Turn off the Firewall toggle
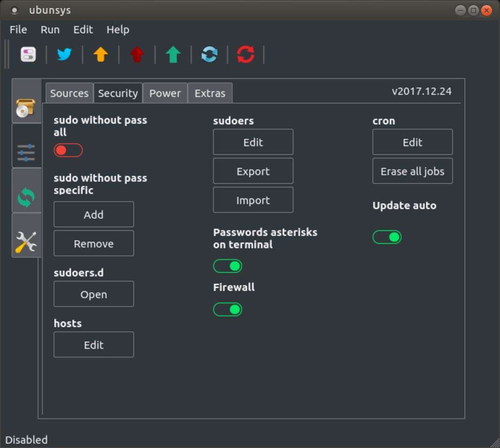Image resolution: width=500 pixels, height=448 pixels. click(228, 309)
